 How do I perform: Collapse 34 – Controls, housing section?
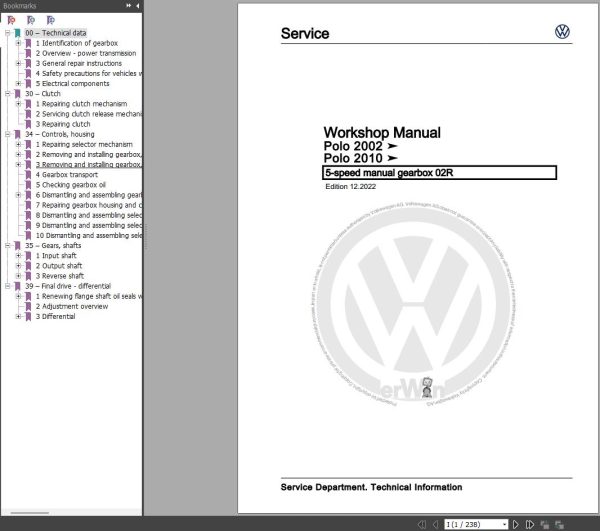(x=7, y=134)
